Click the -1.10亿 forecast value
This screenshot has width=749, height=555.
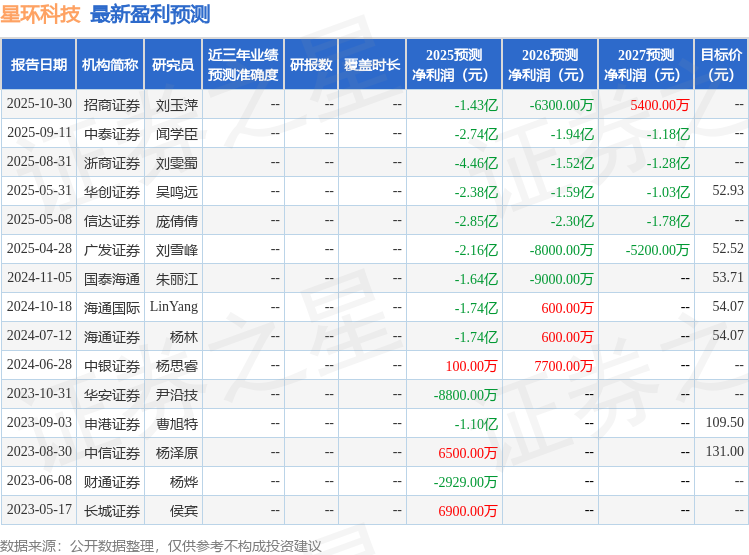click(476, 424)
